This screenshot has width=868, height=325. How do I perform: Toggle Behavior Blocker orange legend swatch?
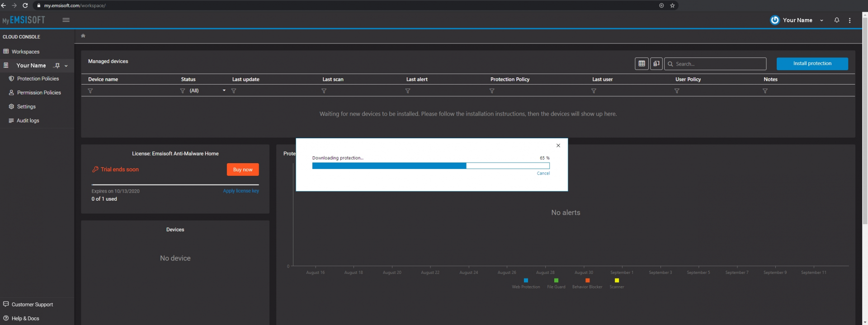click(587, 280)
